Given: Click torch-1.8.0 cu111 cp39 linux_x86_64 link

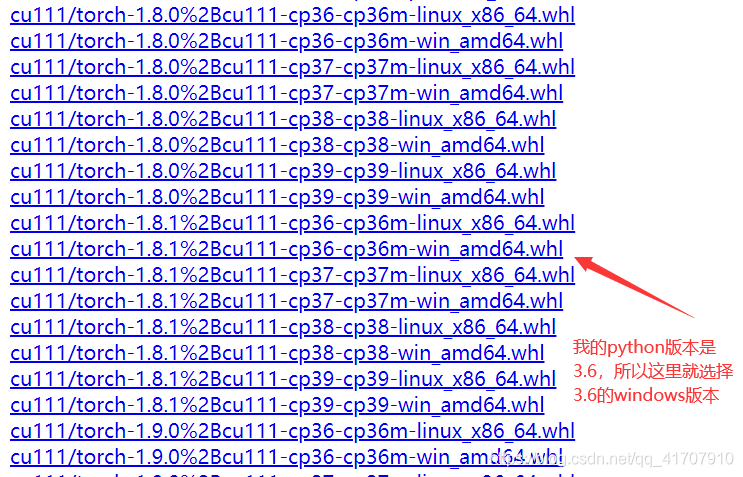Looking at the screenshot, I should coord(283,172).
